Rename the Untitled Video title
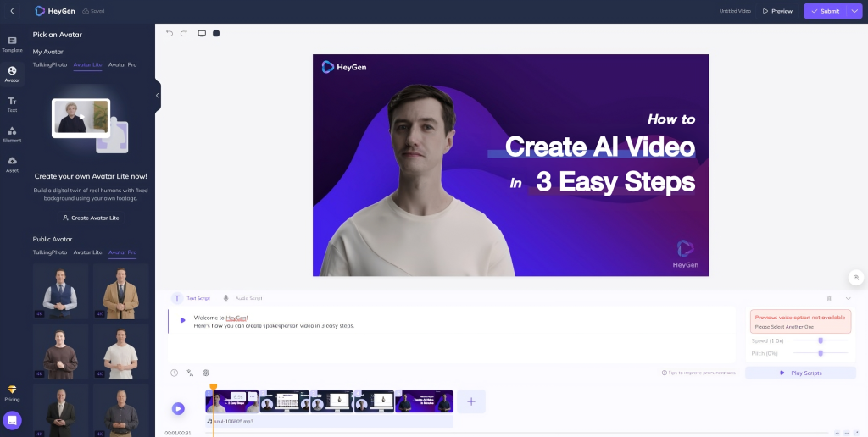This screenshot has width=868, height=437. [735, 11]
